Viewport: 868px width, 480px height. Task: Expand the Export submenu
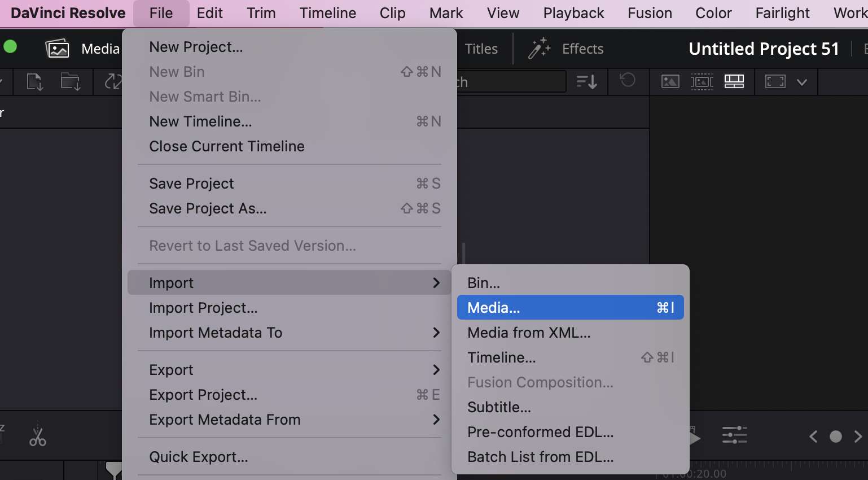(289, 370)
